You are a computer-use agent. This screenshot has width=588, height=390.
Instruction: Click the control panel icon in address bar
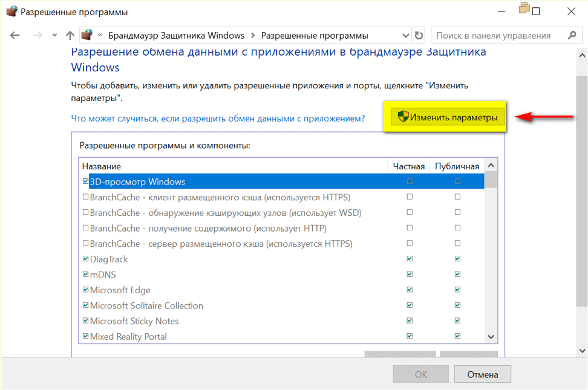point(87,35)
